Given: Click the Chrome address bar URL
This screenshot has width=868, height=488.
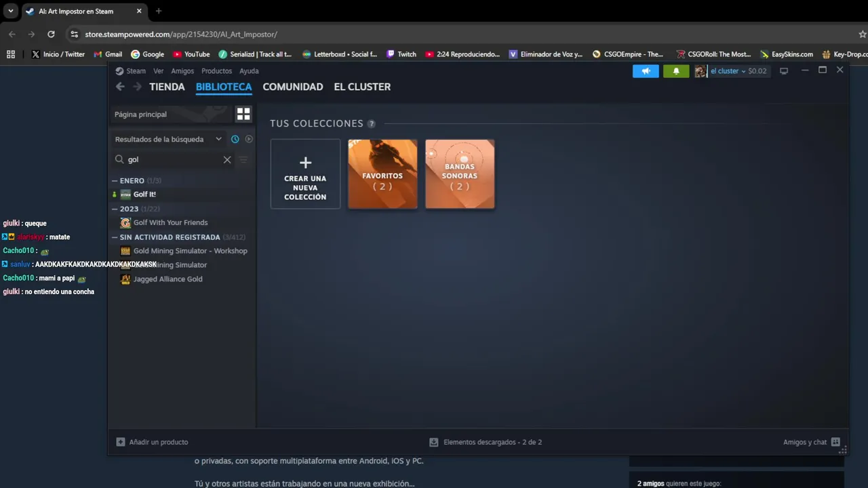Looking at the screenshot, I should pos(181,34).
